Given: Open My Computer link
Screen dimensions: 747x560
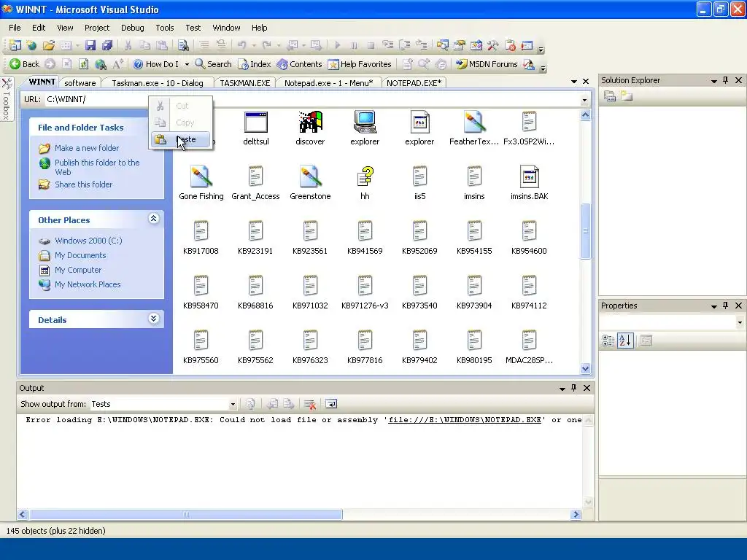Looking at the screenshot, I should pyautogui.click(x=77, y=270).
